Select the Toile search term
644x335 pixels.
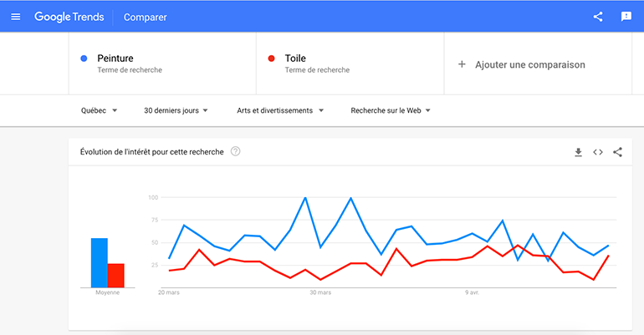295,58
